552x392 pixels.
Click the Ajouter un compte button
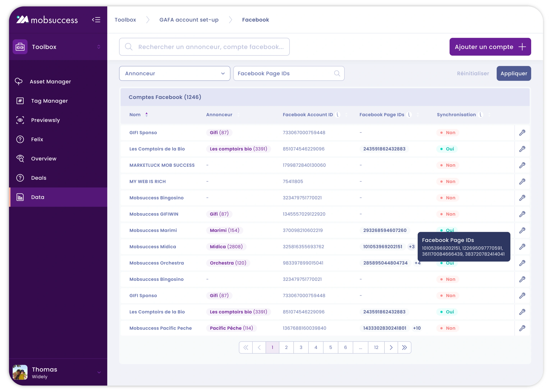(490, 47)
